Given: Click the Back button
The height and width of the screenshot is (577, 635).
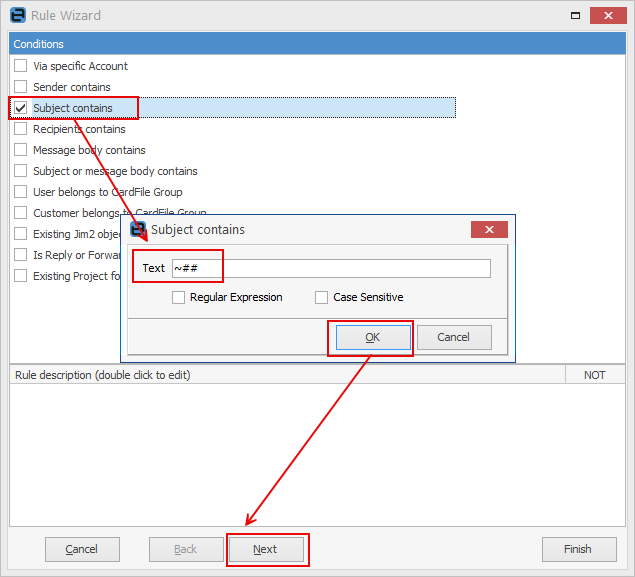Looking at the screenshot, I should tap(186, 549).
